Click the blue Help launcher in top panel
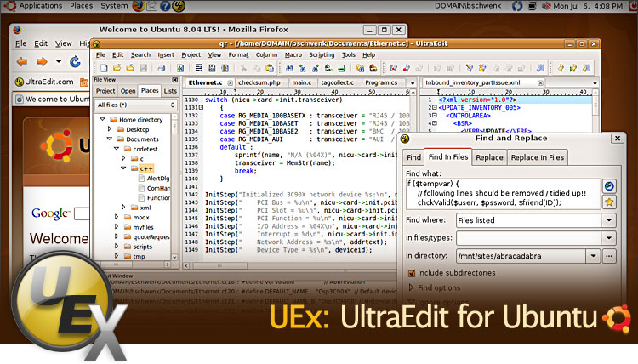This screenshot has height=364, width=638. [x=165, y=6]
